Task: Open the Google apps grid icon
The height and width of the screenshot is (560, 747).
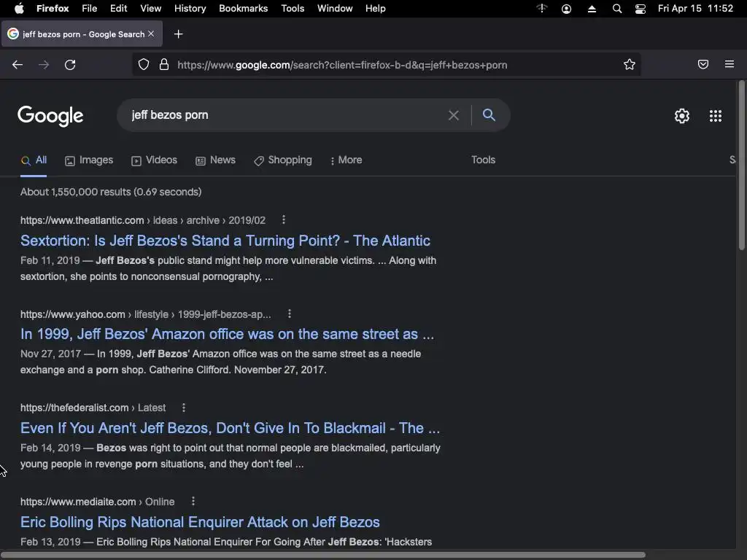Action: click(716, 116)
